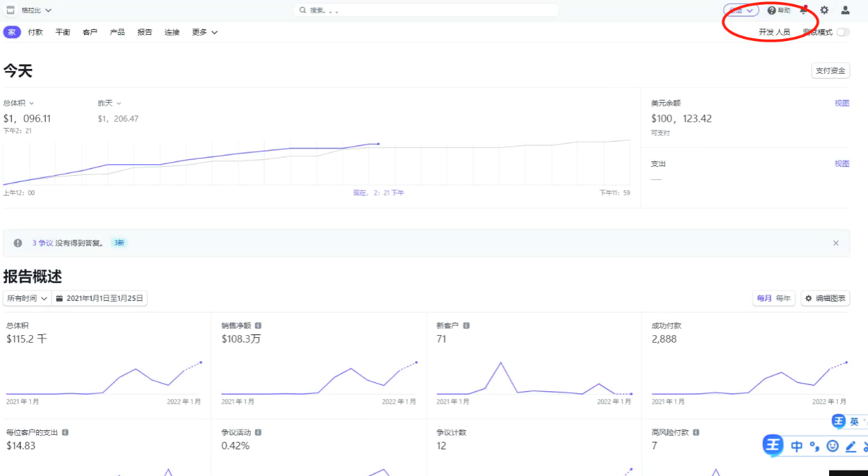Open settings via the gear icon

pyautogui.click(x=824, y=10)
